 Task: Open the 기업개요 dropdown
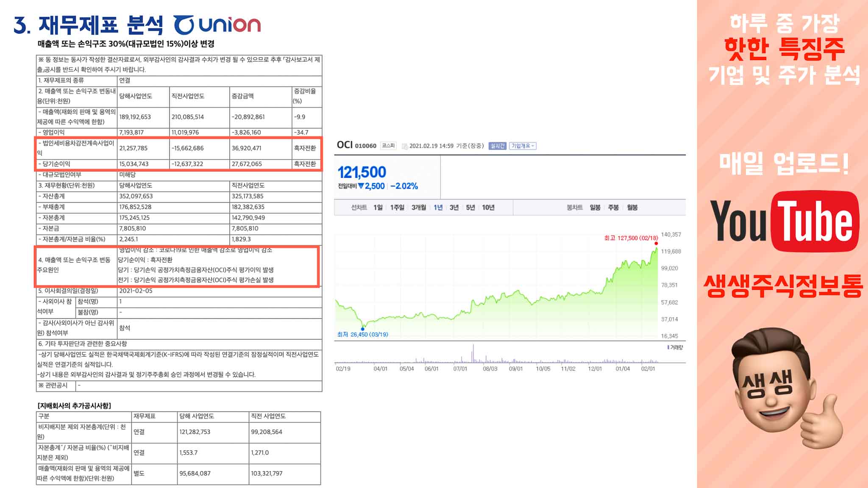[523, 146]
